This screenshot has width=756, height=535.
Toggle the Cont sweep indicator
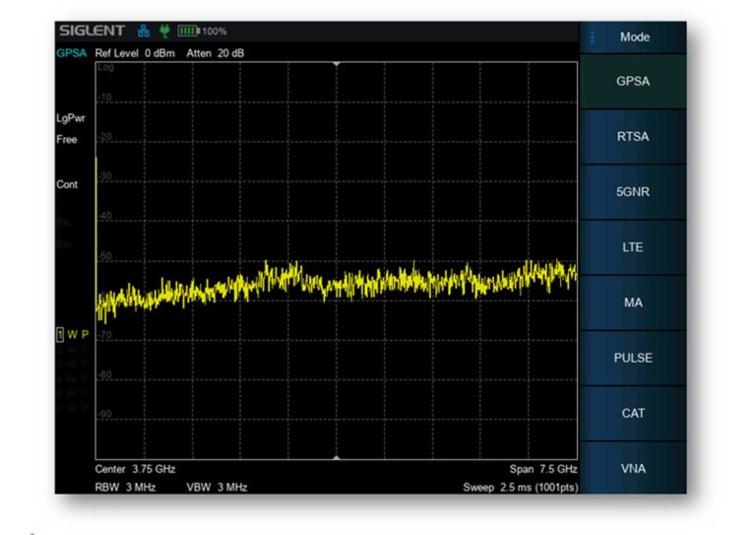click(67, 185)
